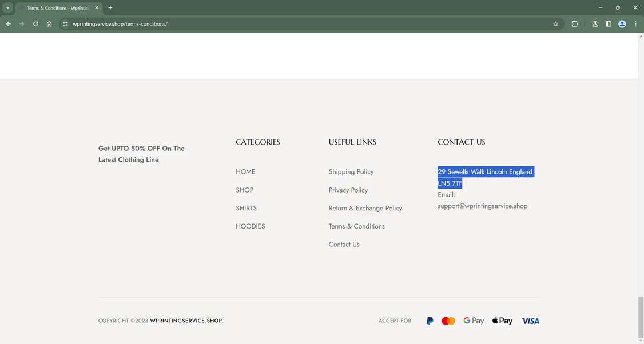Click the Visa payment icon
Viewport: 644px width, 344px height.
(530, 321)
